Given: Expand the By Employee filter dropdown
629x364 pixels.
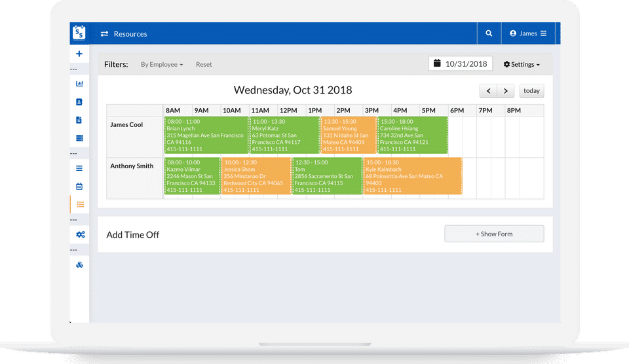Looking at the screenshot, I should click(x=162, y=64).
